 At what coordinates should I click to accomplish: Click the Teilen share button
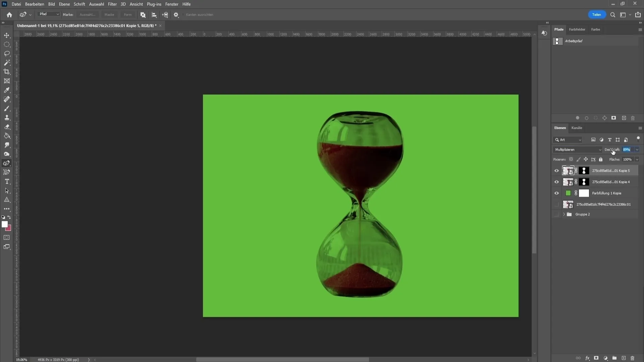(596, 15)
